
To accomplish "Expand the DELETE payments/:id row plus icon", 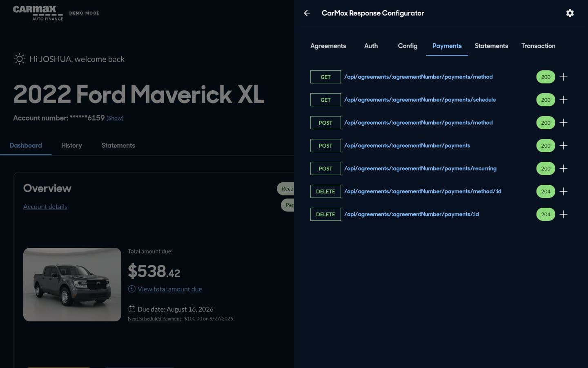I will (x=563, y=214).
